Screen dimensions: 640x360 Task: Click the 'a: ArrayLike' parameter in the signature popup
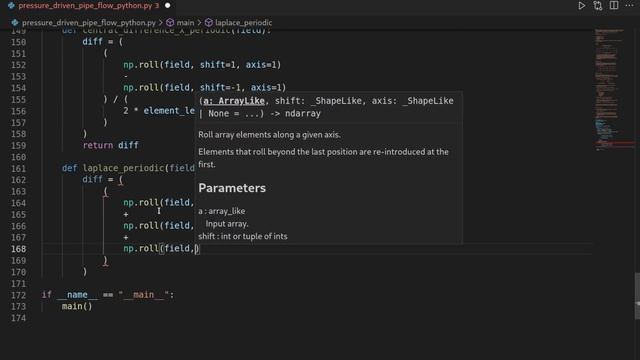click(234, 101)
